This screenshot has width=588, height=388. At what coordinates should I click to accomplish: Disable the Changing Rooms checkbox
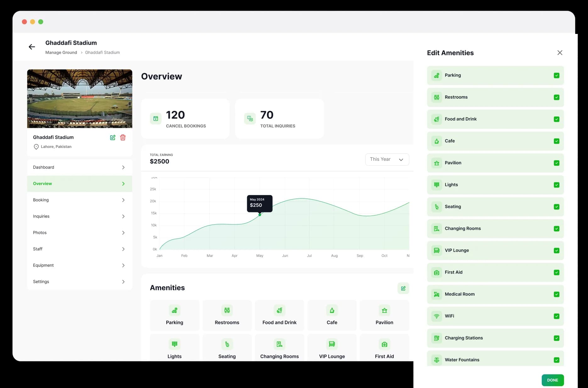[557, 229]
